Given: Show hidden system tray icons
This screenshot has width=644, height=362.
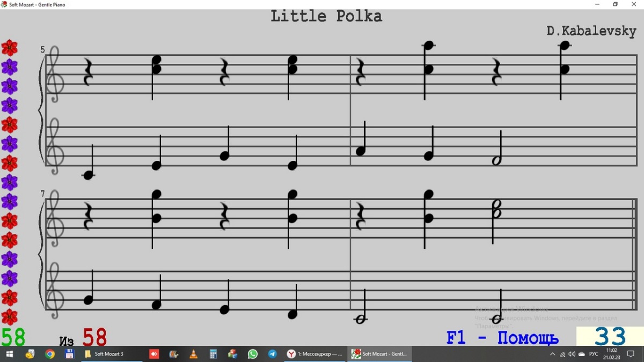Looking at the screenshot, I should pyautogui.click(x=553, y=354).
